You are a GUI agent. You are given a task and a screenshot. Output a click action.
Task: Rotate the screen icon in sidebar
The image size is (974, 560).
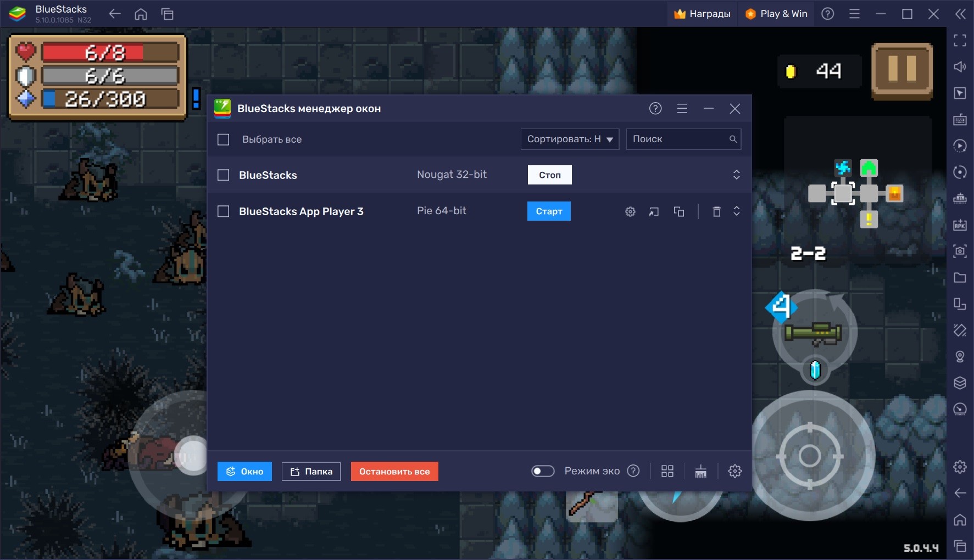pyautogui.click(x=960, y=304)
